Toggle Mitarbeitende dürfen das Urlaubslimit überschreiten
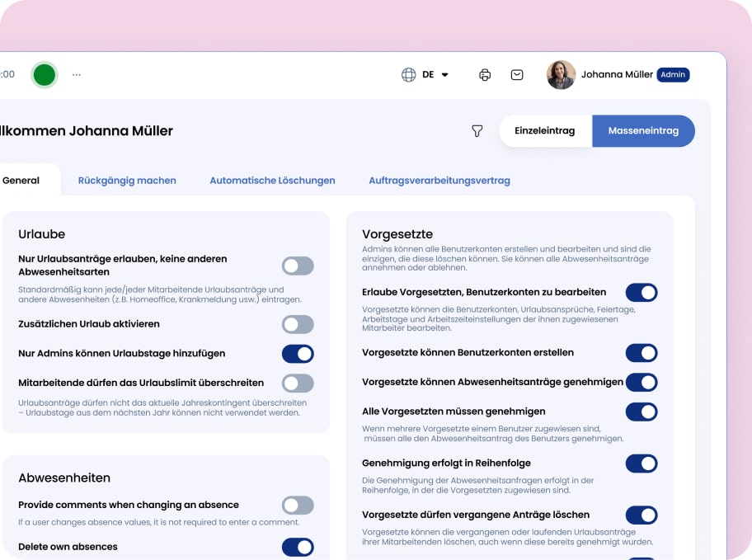752x560 pixels. pos(298,384)
